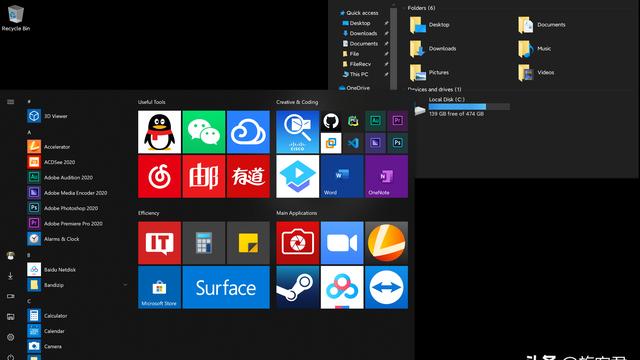Image resolution: width=640 pixels, height=360 pixels.
Task: Open the Premiere Pro small tile
Action: click(x=397, y=121)
